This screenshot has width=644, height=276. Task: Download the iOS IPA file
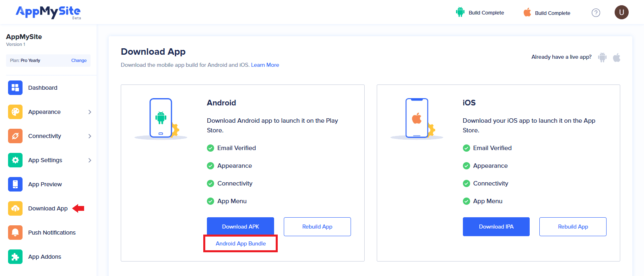[x=496, y=227]
